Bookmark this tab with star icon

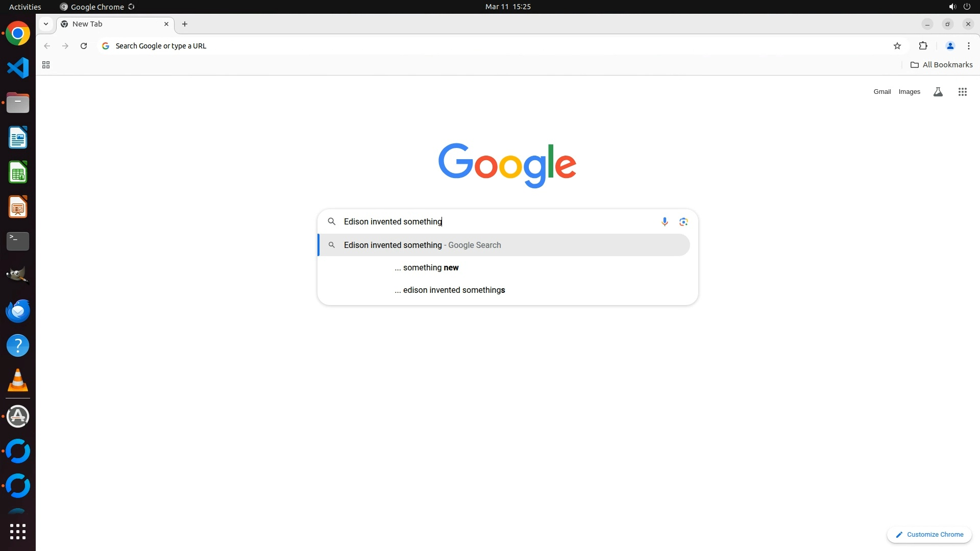tap(897, 46)
